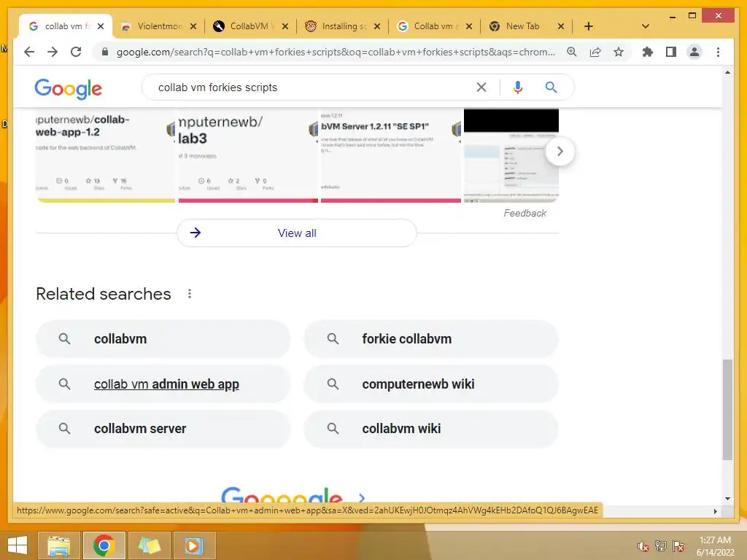View site security lock information
This screenshot has width=747, height=560.
(x=105, y=52)
